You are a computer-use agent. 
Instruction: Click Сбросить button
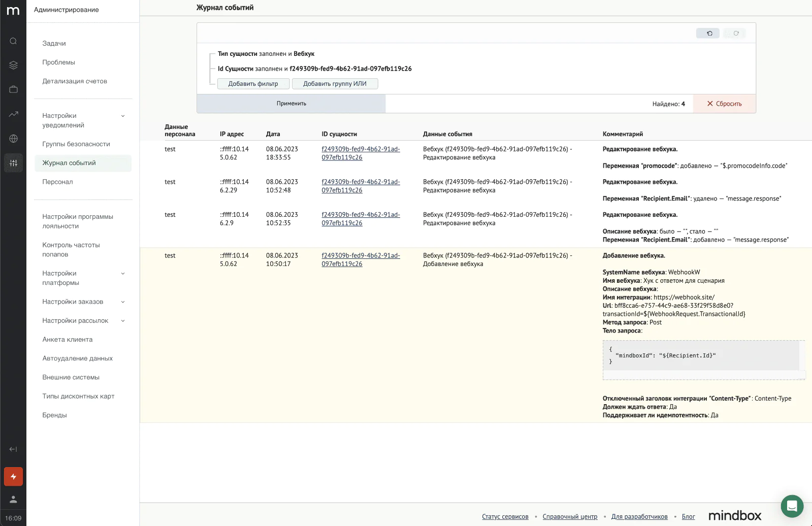[x=724, y=104]
